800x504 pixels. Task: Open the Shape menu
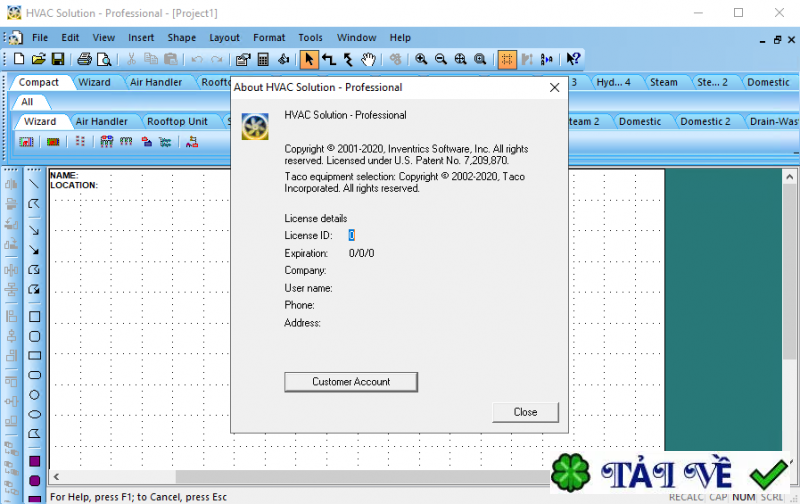click(x=182, y=38)
